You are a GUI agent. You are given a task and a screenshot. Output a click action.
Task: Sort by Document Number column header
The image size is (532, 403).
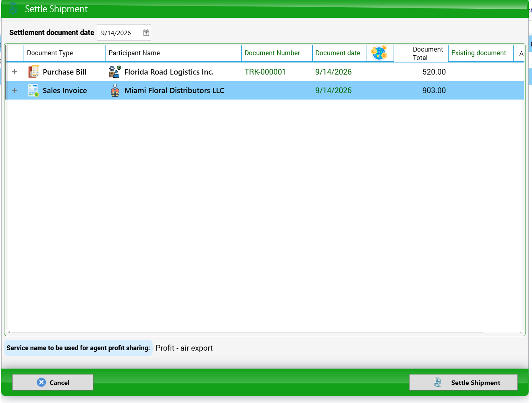[277, 53]
